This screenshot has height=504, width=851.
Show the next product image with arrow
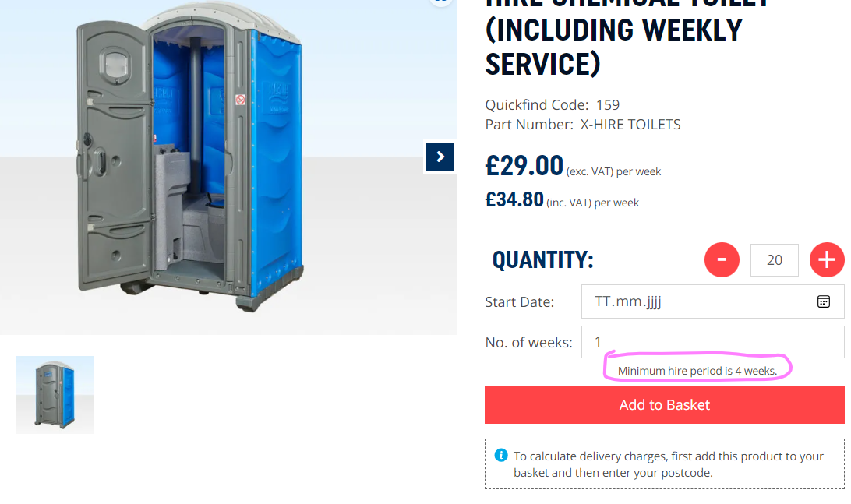pos(440,157)
